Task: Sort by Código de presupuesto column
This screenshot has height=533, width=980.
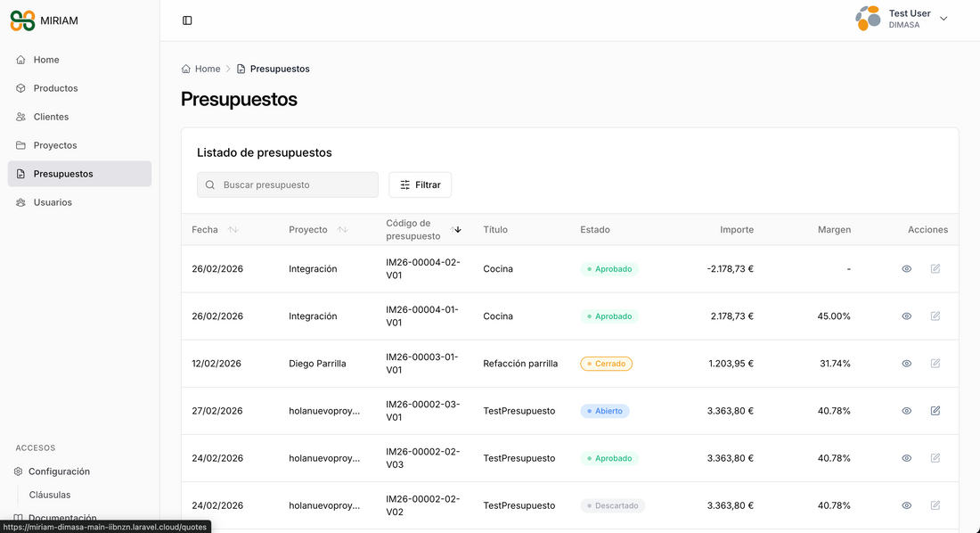Action: tap(457, 229)
